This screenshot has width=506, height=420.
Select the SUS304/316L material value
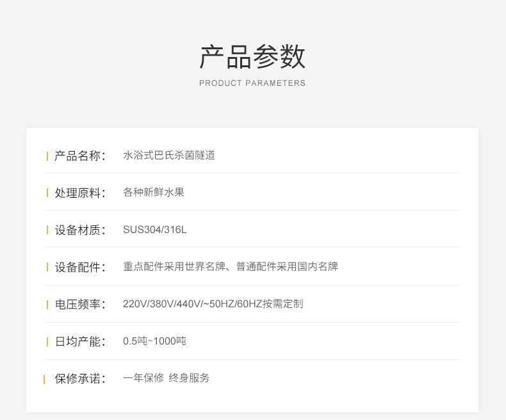click(155, 230)
